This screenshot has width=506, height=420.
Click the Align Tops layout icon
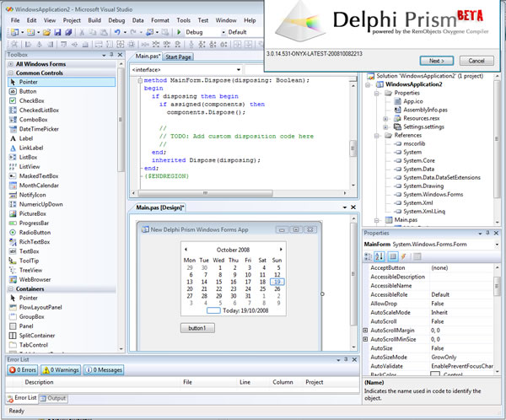[x=63, y=44]
